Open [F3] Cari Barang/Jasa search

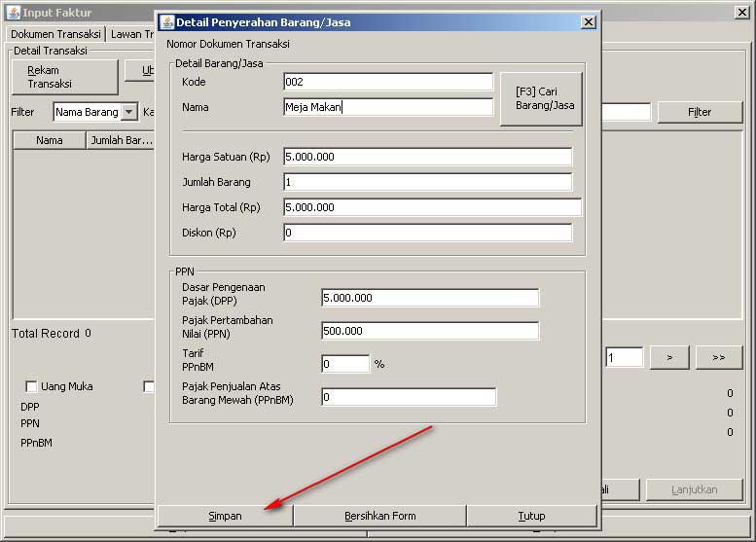tap(541, 99)
